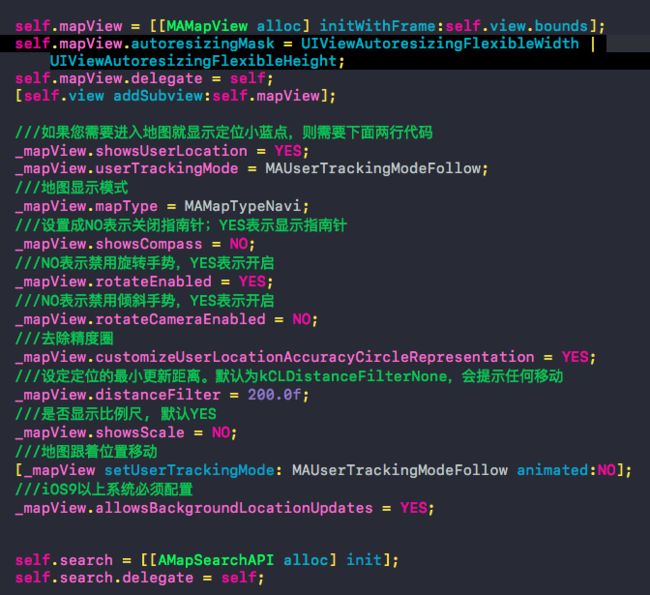The width and height of the screenshot is (650, 595).
Task: Click initWithFrame method call
Action: (x=377, y=26)
